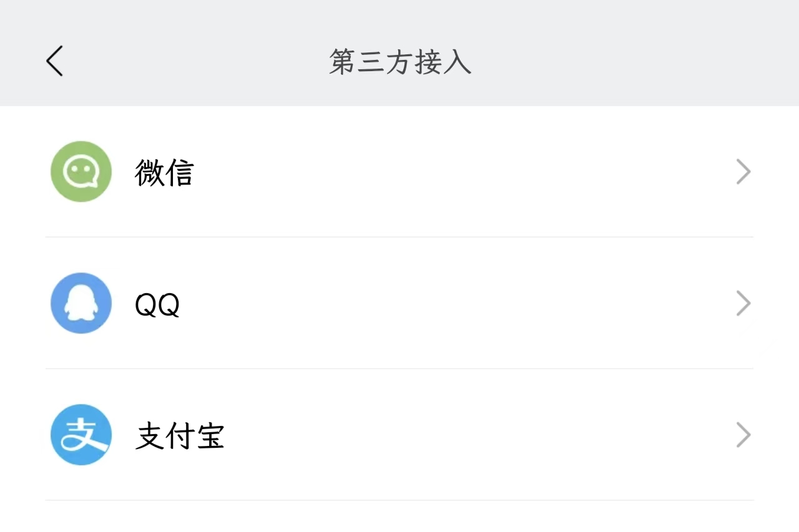Click the blank area below the 支付宝 row
Image resolution: width=799 pixels, height=532 pixels.
[399, 518]
